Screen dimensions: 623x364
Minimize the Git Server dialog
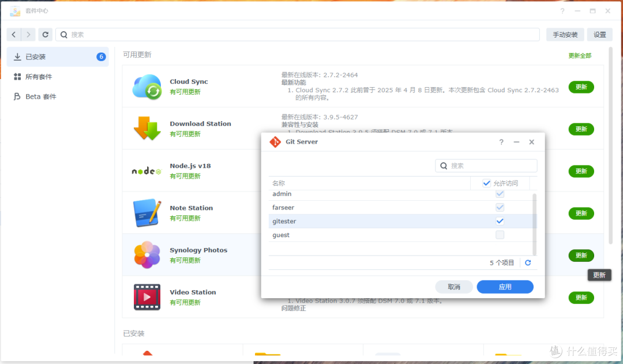[516, 142]
